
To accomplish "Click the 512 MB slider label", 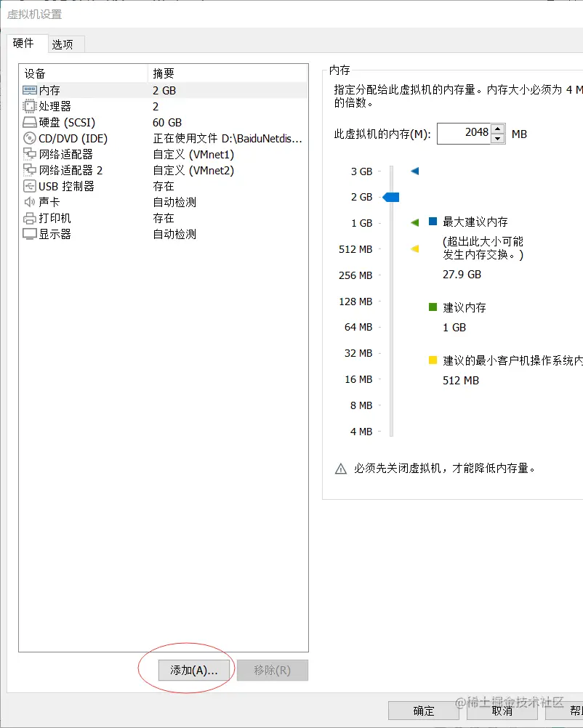I will (355, 249).
